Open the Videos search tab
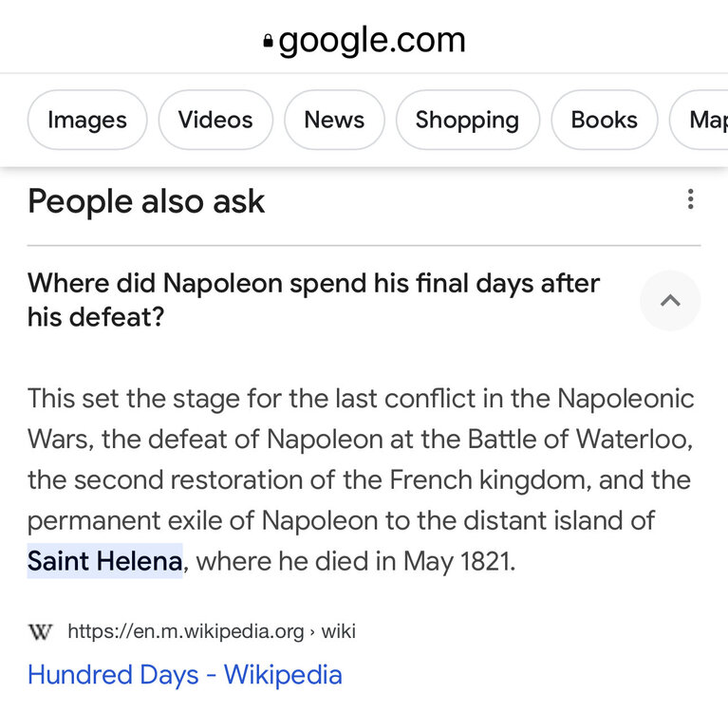This screenshot has height=712, width=728. coord(215,120)
